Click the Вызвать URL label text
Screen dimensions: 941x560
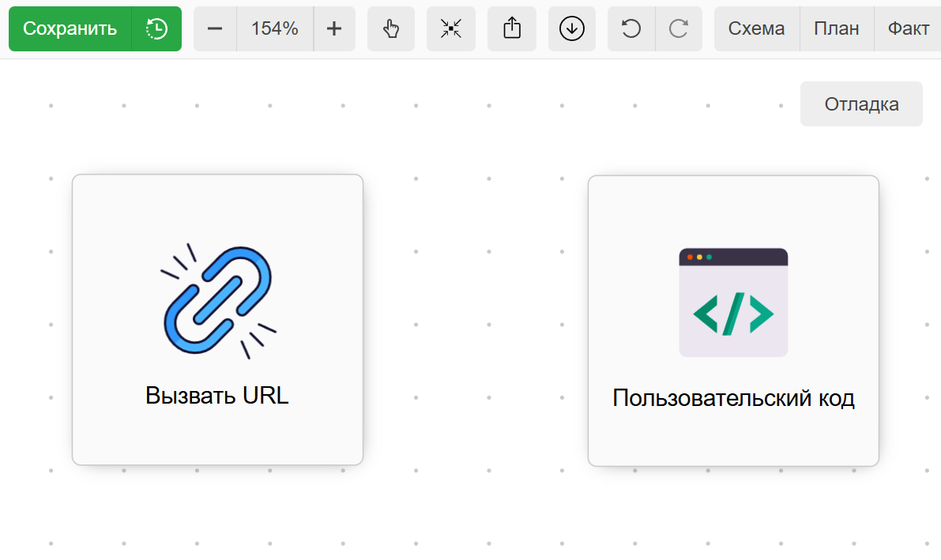217,396
